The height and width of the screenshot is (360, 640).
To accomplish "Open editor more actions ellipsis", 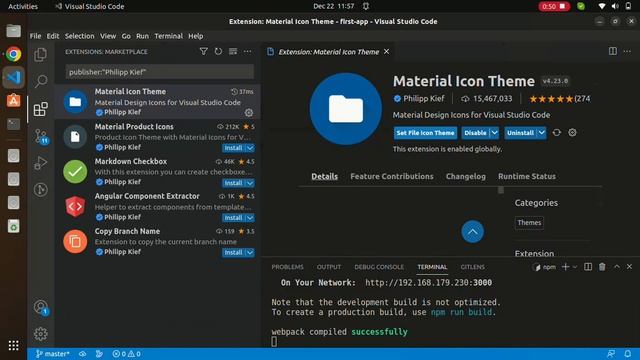I will (x=627, y=51).
